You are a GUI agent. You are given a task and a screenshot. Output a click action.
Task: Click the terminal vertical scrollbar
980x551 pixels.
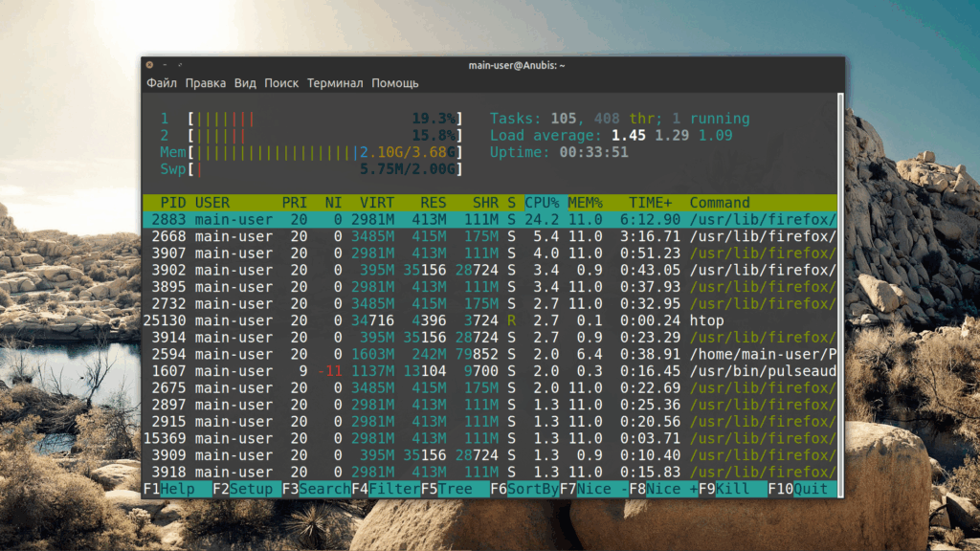[x=841, y=287]
